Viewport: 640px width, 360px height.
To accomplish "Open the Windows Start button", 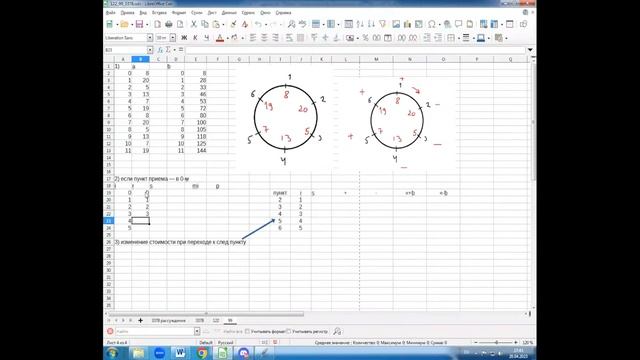I will tap(113, 353).
